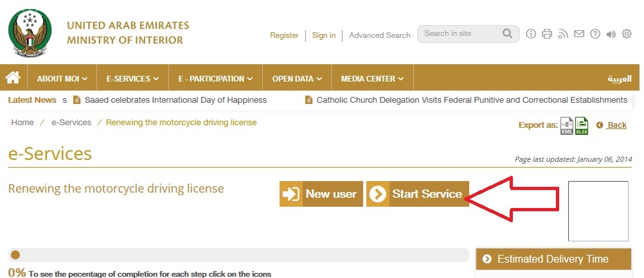
Task: Click the progress bar start marker
Action: pyautogui.click(x=15, y=255)
